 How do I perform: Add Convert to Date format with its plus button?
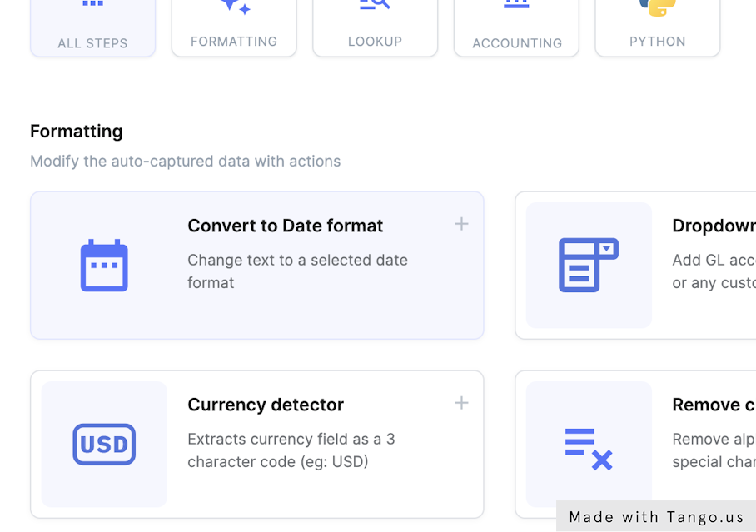click(x=461, y=224)
